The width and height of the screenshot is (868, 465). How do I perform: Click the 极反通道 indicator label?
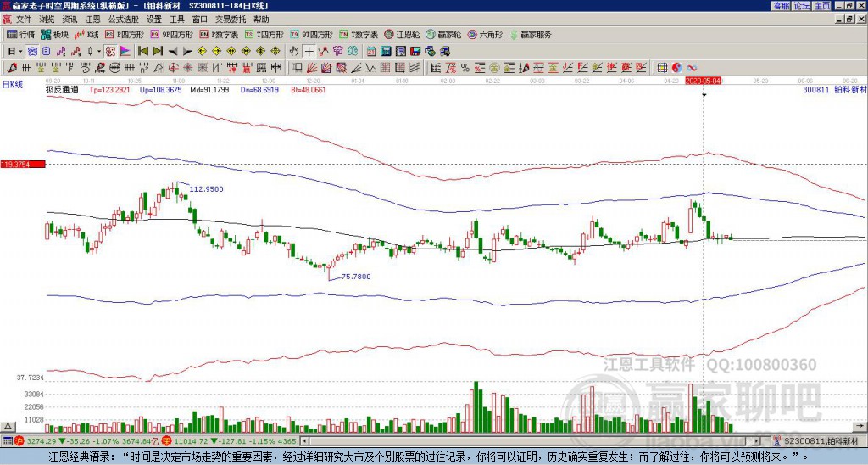click(62, 89)
